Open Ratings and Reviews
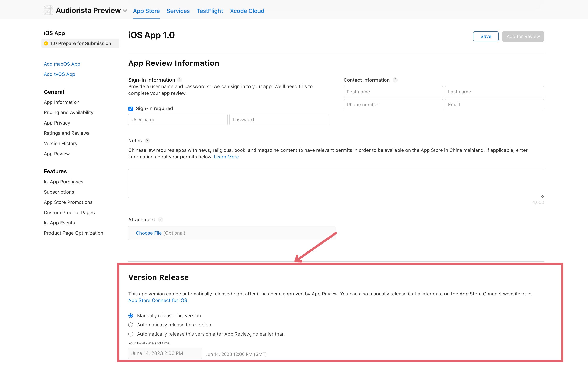588x368 pixels. (67, 133)
